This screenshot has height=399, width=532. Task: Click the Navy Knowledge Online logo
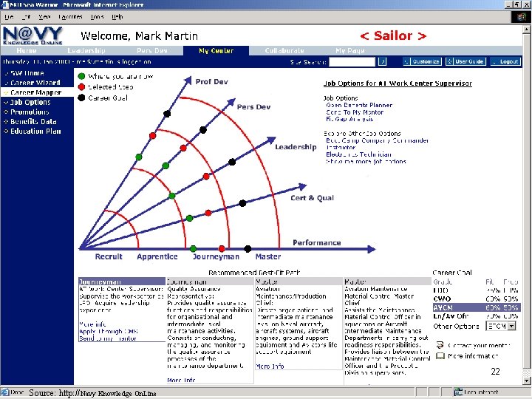pos(33,35)
